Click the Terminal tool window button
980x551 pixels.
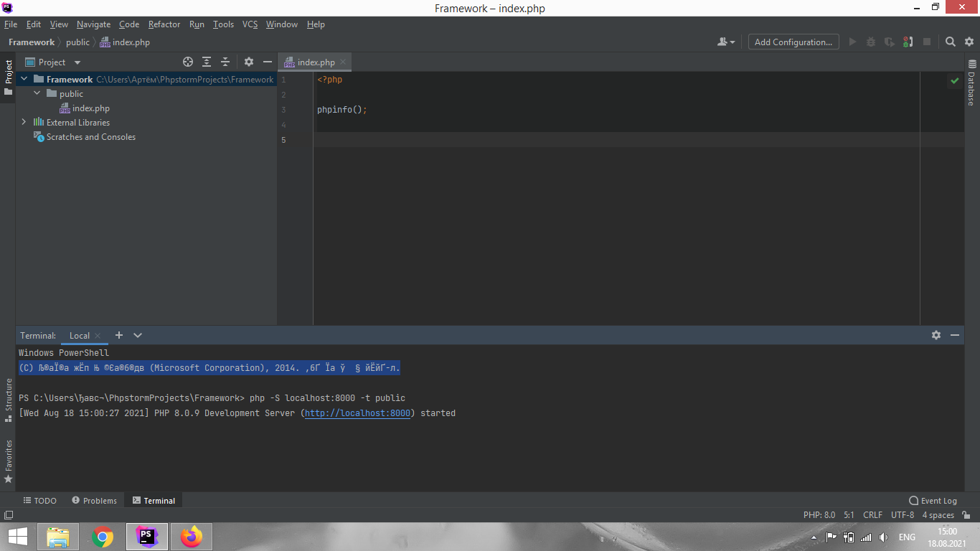[154, 501]
